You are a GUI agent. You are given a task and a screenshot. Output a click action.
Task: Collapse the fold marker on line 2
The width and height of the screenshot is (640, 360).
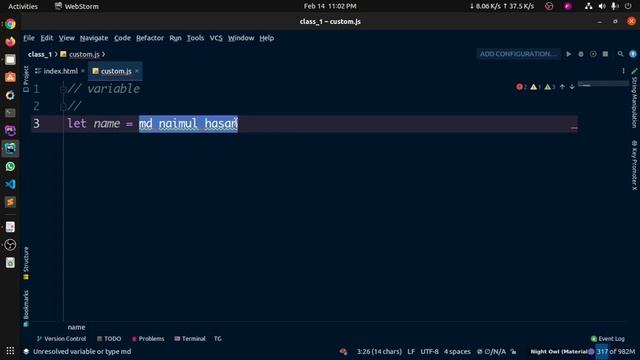click(63, 107)
